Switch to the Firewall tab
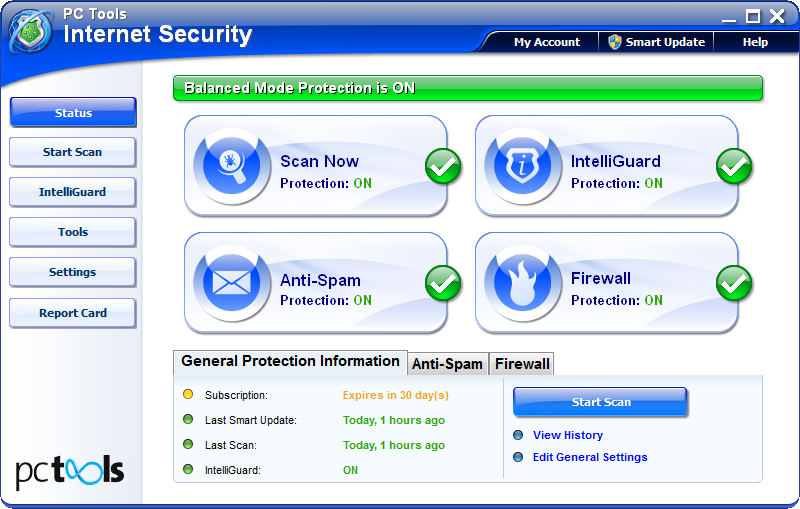 coord(522,364)
